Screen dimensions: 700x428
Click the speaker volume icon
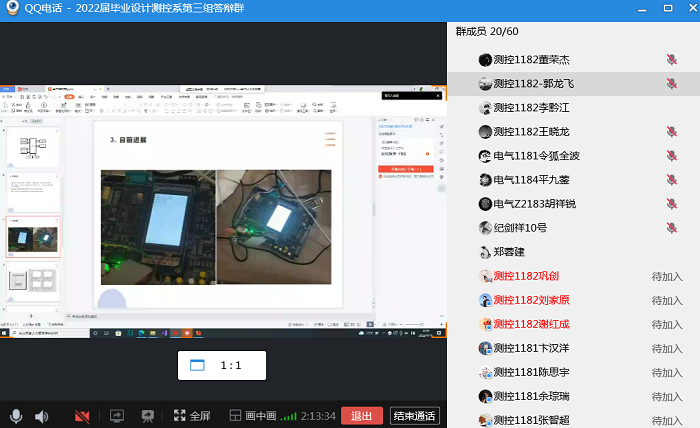pyautogui.click(x=42, y=416)
